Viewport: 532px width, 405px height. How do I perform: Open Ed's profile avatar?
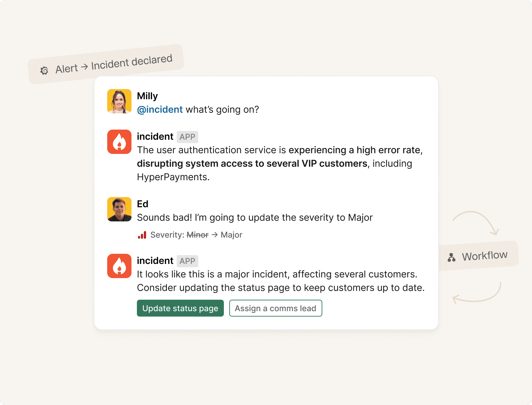pyautogui.click(x=119, y=209)
